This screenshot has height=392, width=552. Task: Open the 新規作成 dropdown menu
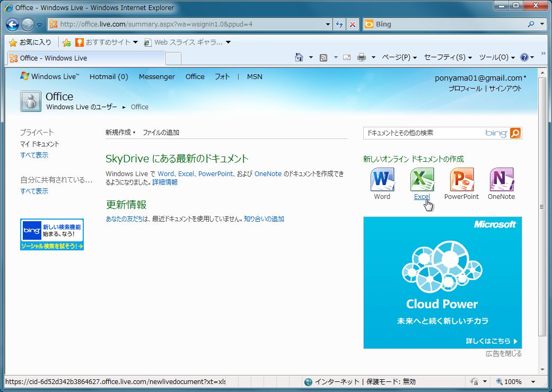pyautogui.click(x=120, y=133)
